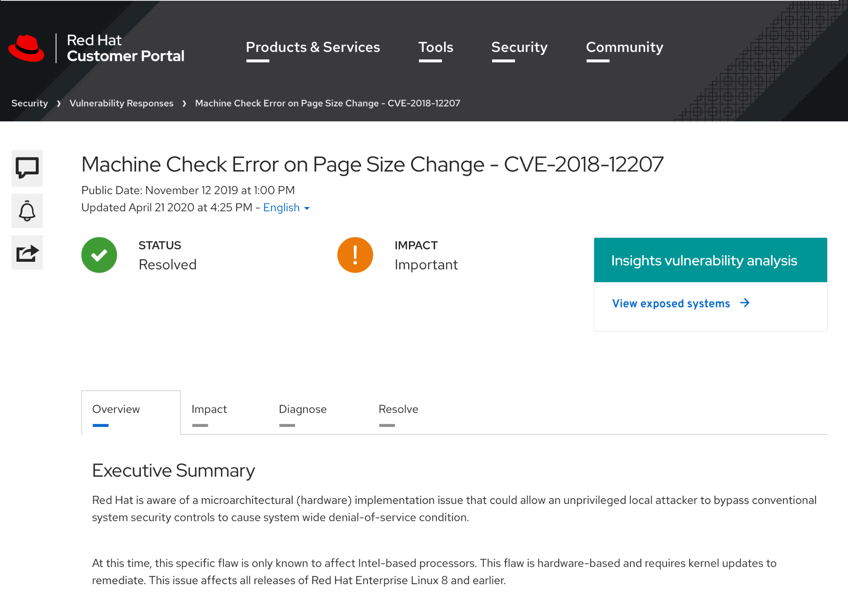Click the View exposed systems link
This screenshot has height=616, width=848.
click(671, 303)
